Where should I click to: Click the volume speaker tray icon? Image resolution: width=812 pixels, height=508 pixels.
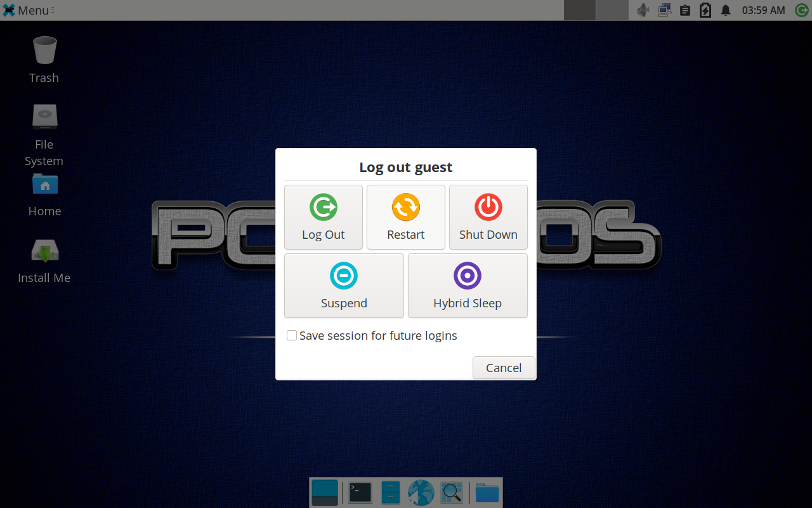coord(643,10)
